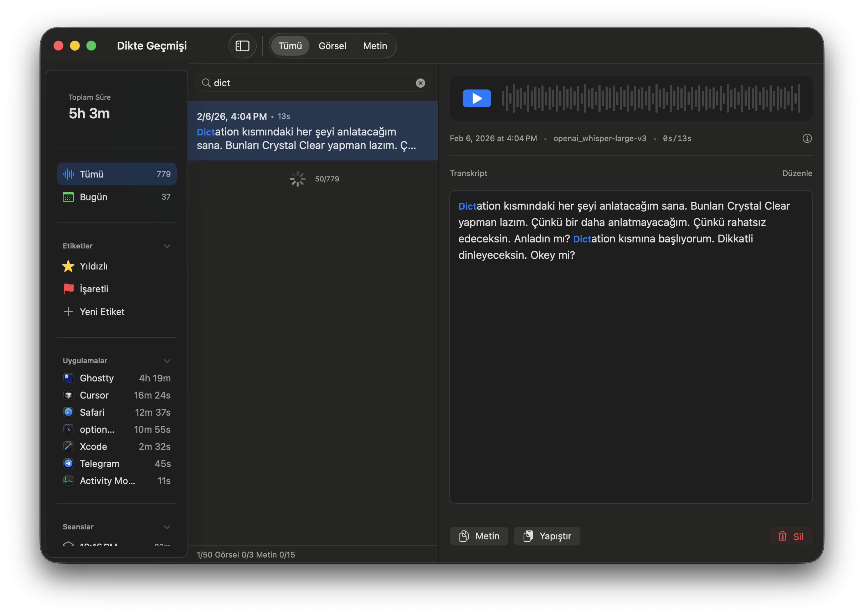Open Ghostty app filter in Uygulamalar
864x616 pixels.
tap(97, 378)
